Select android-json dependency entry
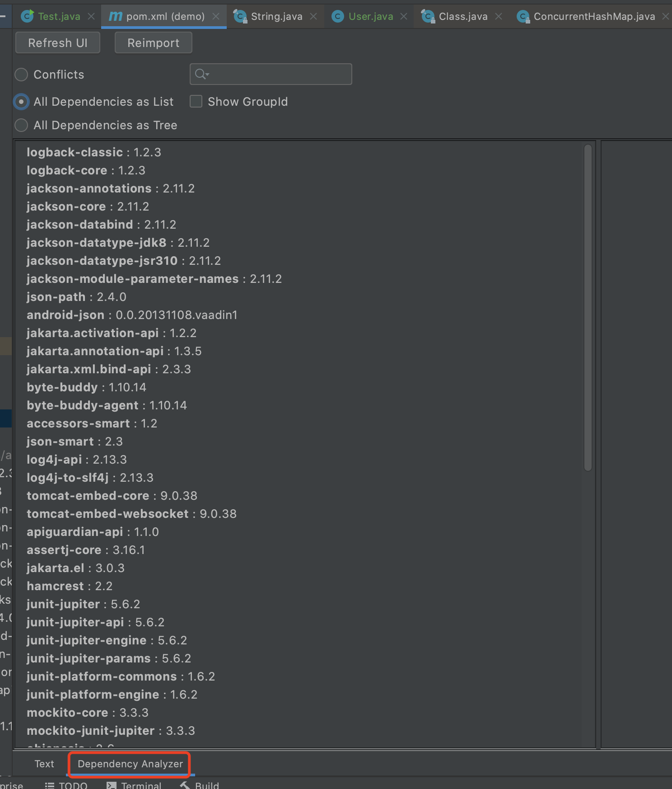 [x=132, y=315]
